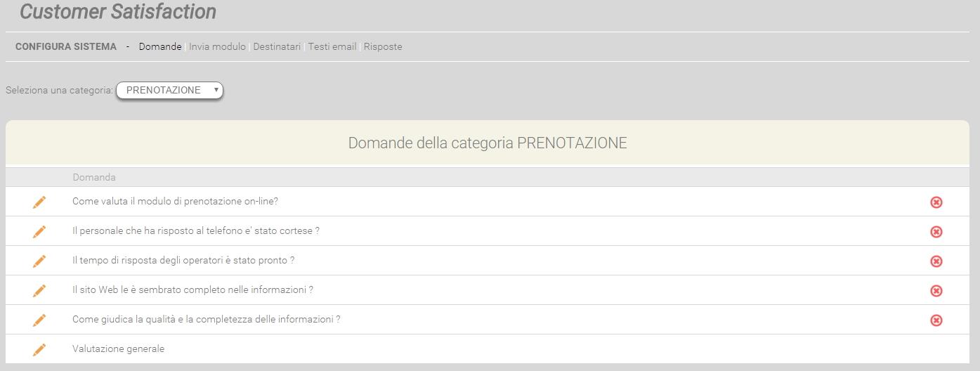Open the PRENOTAZIONE category dropdown

(x=169, y=90)
